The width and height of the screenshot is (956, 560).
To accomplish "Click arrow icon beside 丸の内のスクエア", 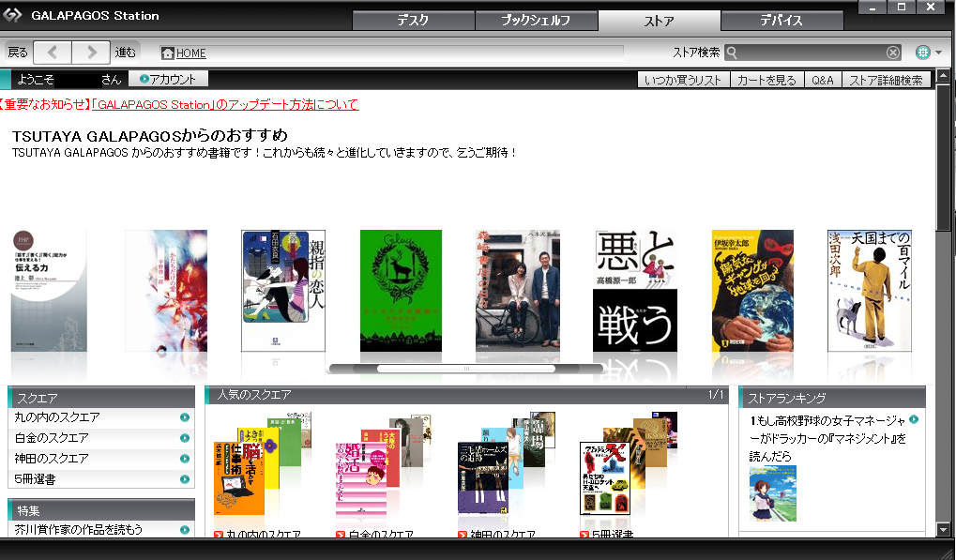I will (x=185, y=417).
